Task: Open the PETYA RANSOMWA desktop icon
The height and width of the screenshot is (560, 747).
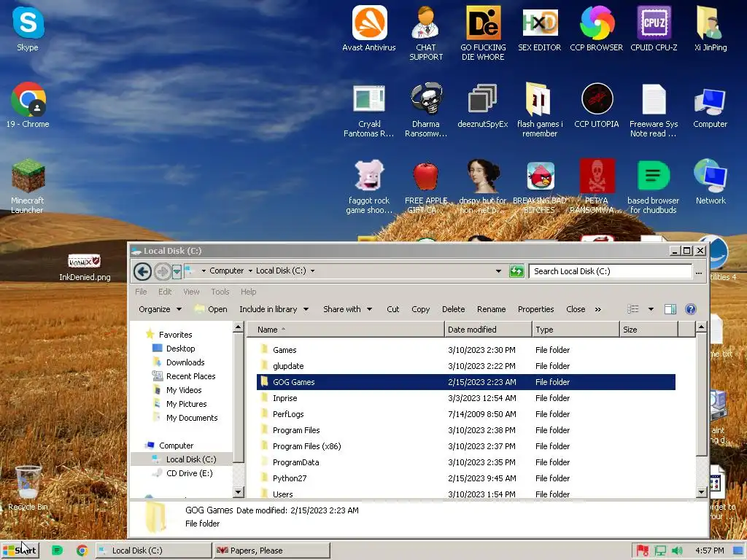Action: [597, 187]
